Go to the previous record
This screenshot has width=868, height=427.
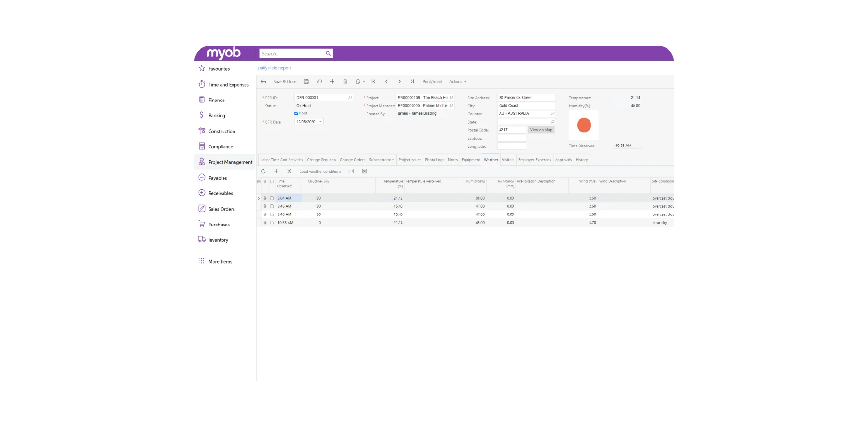(386, 82)
